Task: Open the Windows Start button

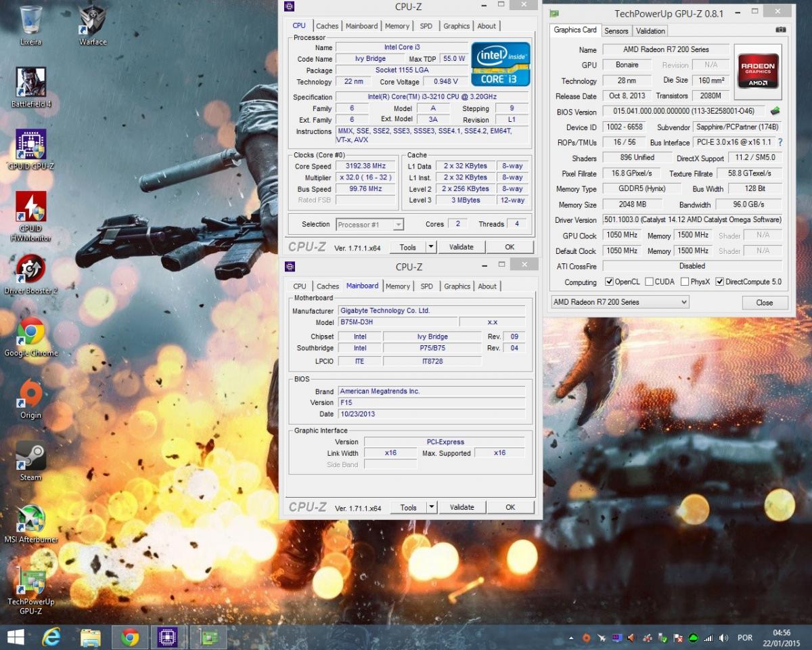Action: pos(16,637)
